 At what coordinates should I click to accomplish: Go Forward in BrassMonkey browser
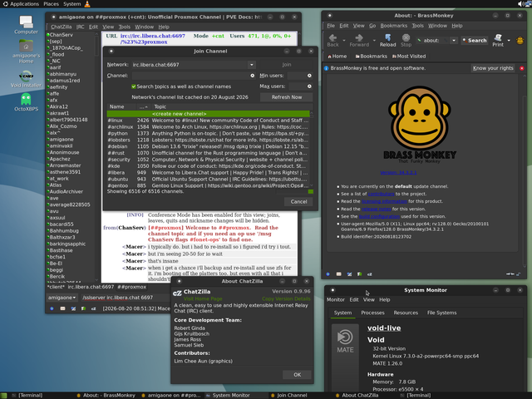359,40
